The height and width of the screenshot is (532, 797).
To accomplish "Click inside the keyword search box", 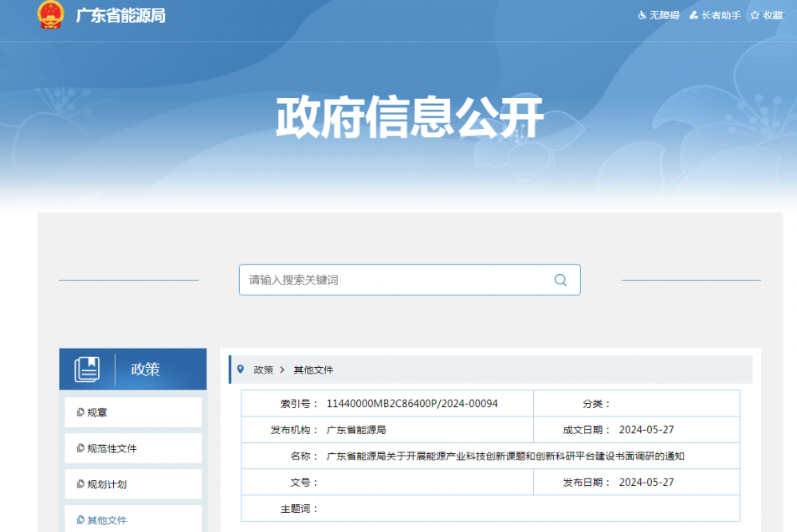I will [x=383, y=280].
